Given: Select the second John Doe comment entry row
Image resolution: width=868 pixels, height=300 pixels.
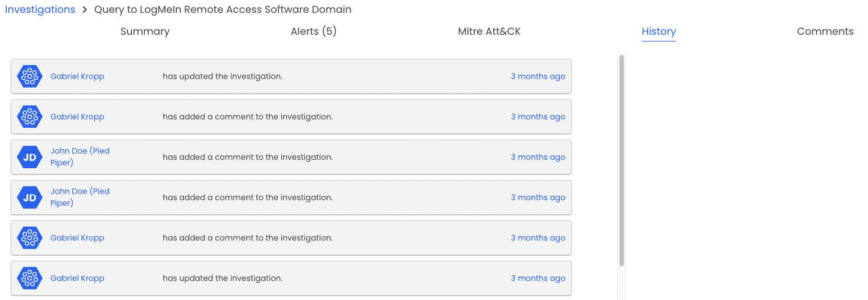Looking at the screenshot, I should (x=291, y=197).
